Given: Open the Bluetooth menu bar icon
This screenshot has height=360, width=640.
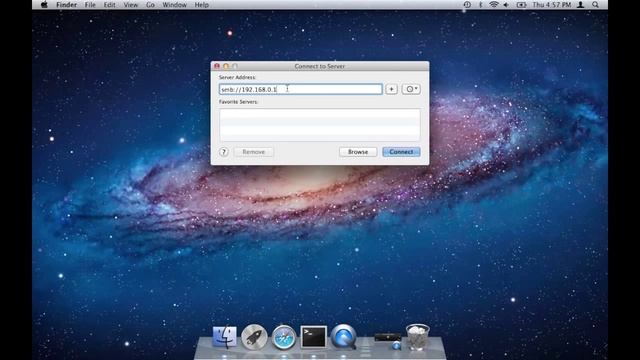Looking at the screenshot, I should [480, 5].
